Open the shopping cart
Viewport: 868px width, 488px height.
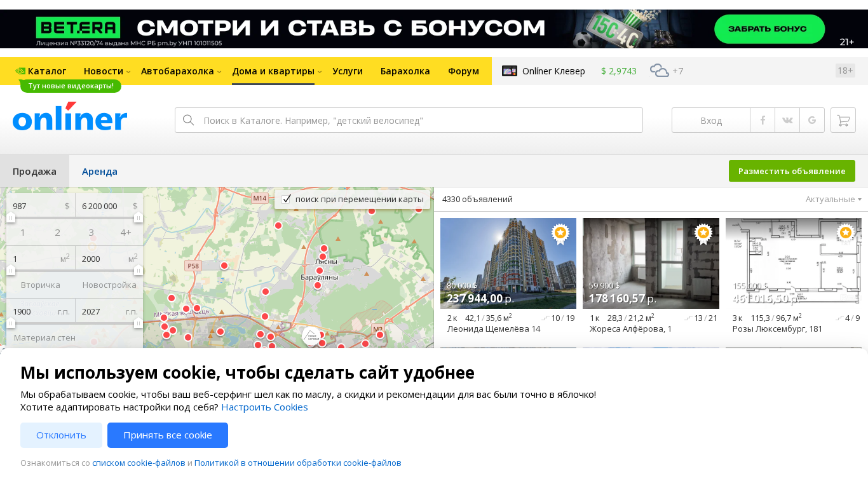click(x=843, y=120)
